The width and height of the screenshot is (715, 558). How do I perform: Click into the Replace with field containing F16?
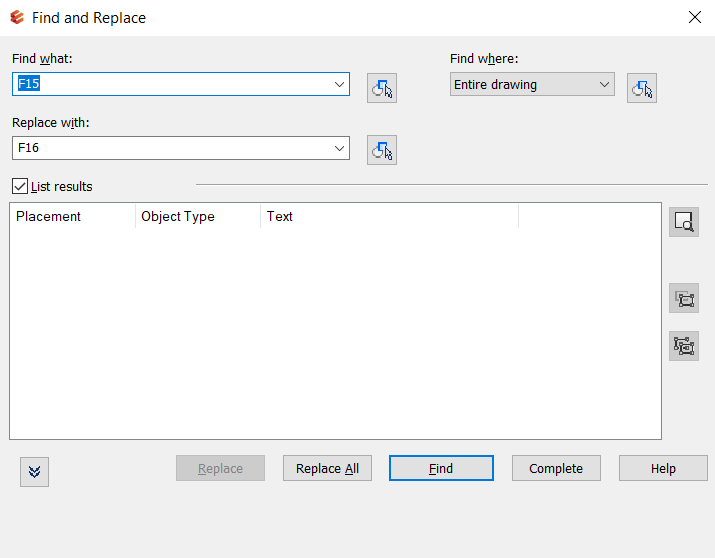(x=170, y=148)
